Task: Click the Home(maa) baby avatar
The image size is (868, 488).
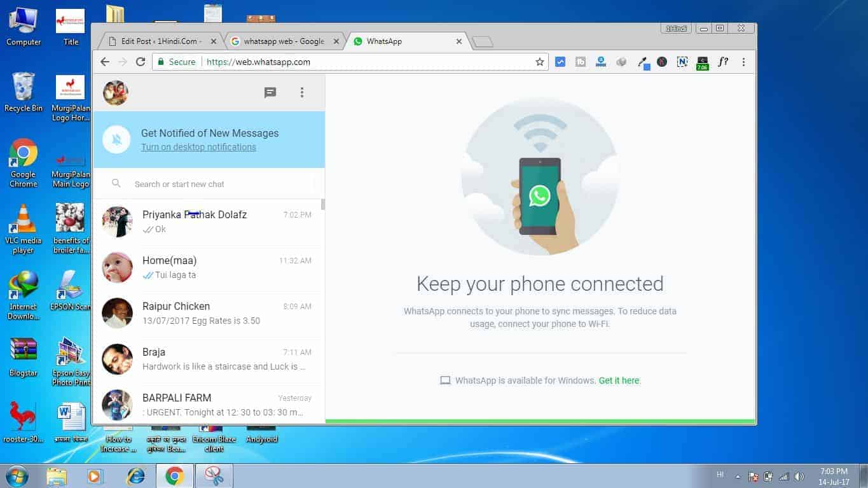Action: tap(117, 268)
